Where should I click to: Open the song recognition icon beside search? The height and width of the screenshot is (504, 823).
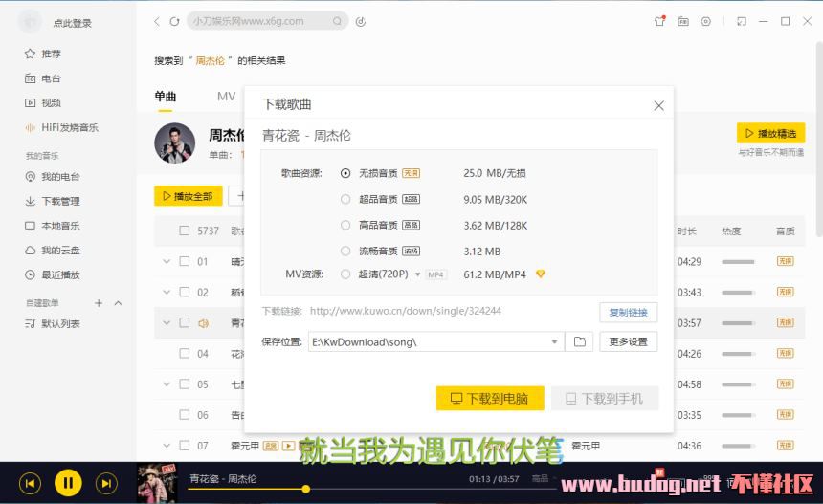pyautogui.click(x=361, y=21)
